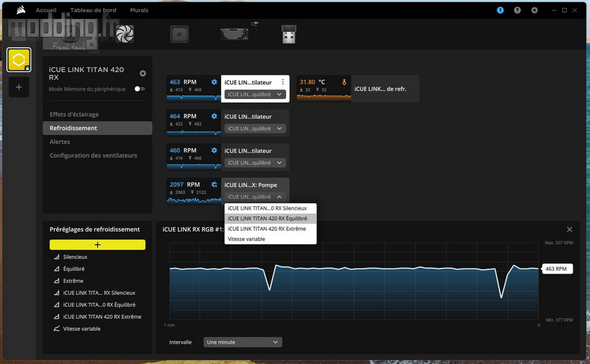This screenshot has height=364, width=590.
Task: Open preset dropdown of 463 RPM fan
Action: [x=255, y=94]
